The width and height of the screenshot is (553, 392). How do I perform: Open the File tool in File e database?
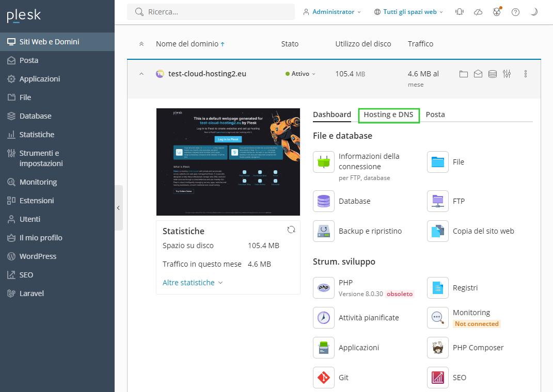click(446, 162)
